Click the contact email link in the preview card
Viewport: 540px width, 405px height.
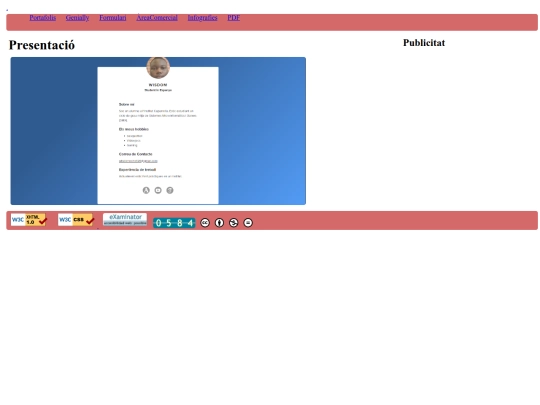(x=138, y=161)
